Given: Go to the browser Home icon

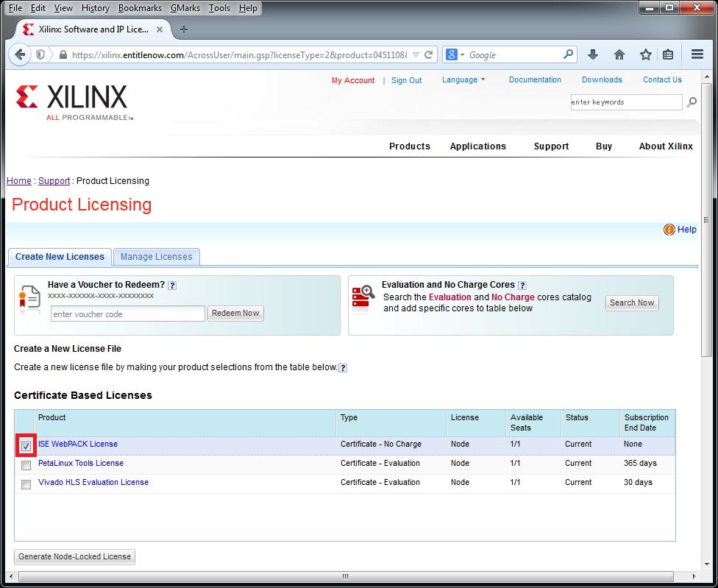Looking at the screenshot, I should click(619, 55).
